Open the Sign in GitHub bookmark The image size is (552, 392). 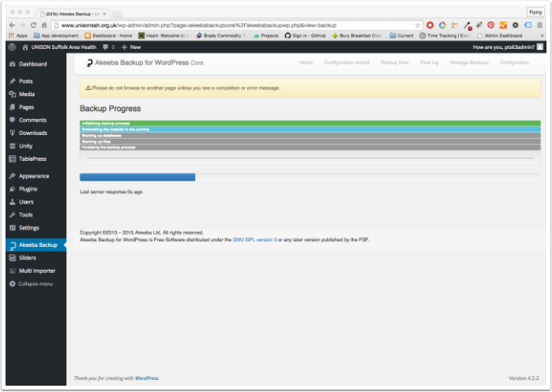(306, 35)
